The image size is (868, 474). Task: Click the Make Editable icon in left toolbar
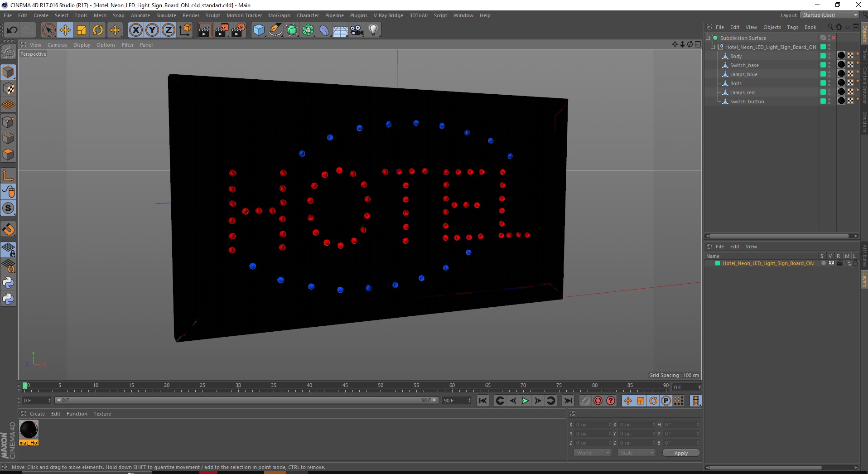click(8, 52)
